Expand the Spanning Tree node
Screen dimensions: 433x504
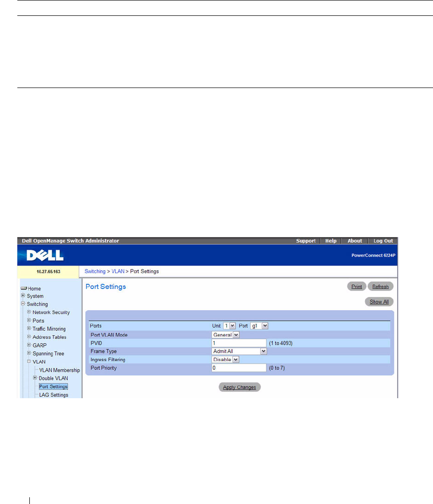pos(29,353)
